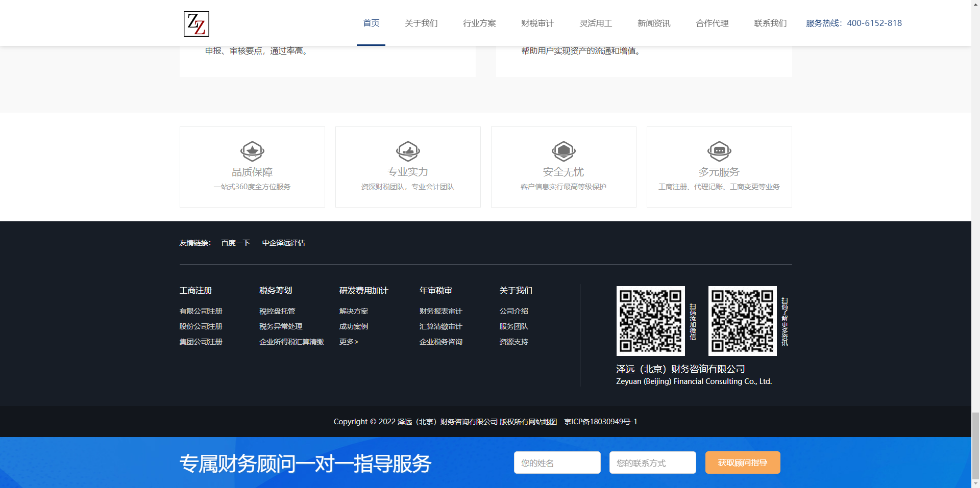
Task: Click the 工商注册 footer heading
Action: pyautogui.click(x=195, y=291)
